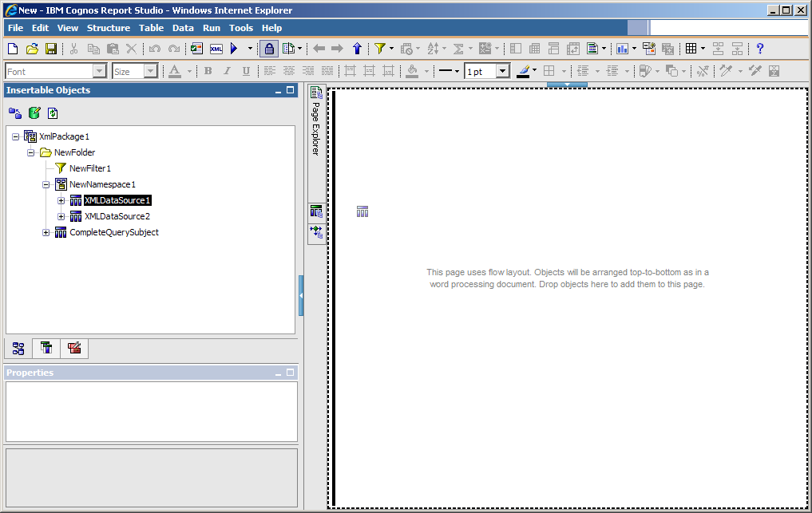Click the border color pen swatch
The image size is (812, 513).
pos(523,71)
